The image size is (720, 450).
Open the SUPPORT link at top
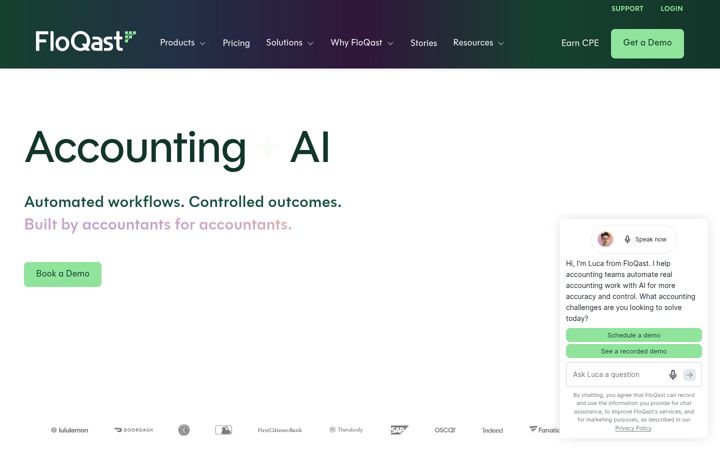(627, 9)
